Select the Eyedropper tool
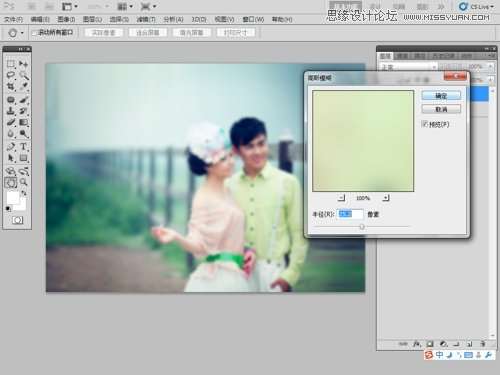Viewport: 500px width, 375px height. 23,86
